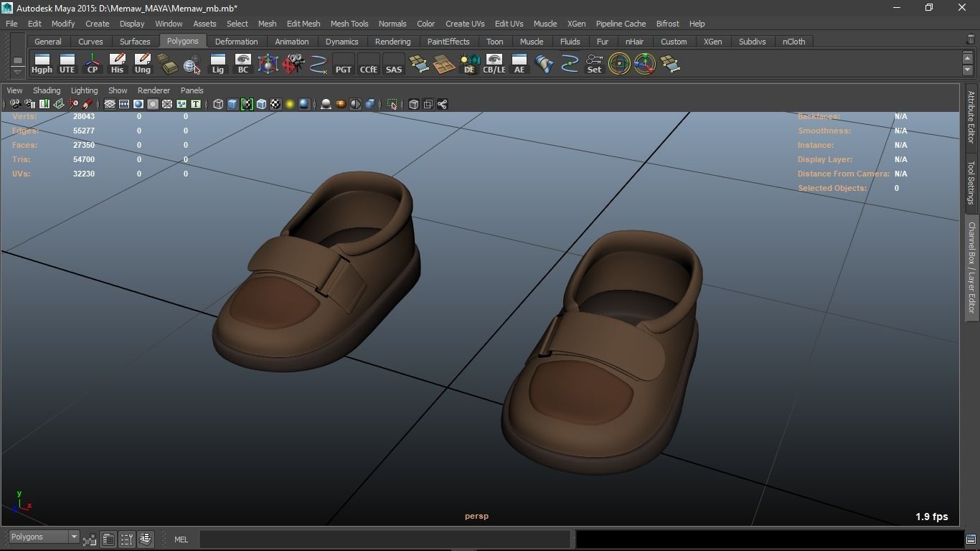Open the Polygons menu set dropdown
Screen dimensions: 980x551
(x=44, y=537)
